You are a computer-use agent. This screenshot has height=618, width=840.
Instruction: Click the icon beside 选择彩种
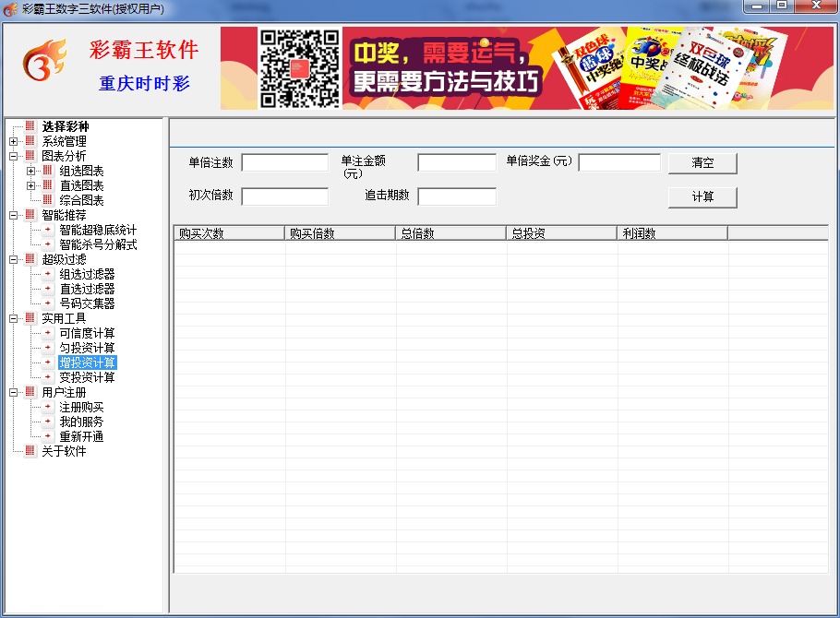[30, 126]
